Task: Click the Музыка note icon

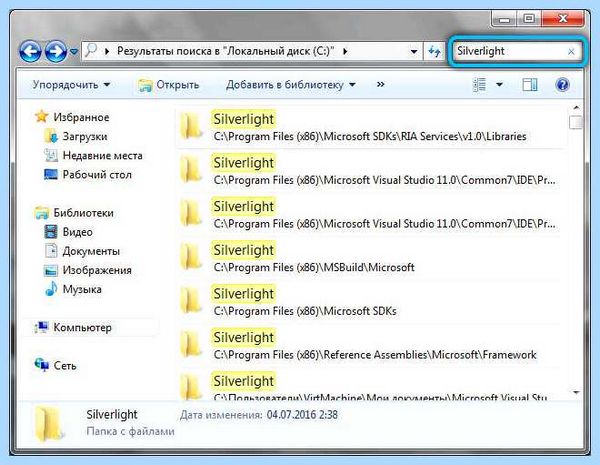Action: click(51, 289)
